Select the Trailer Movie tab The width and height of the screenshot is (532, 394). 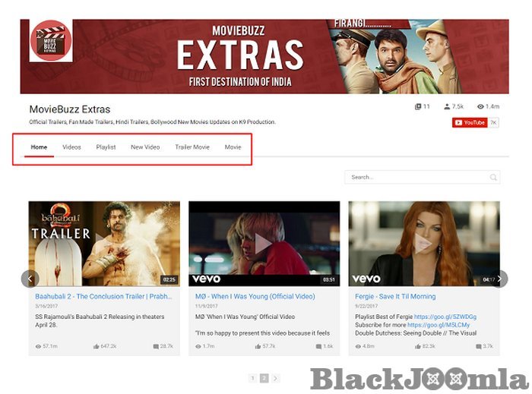(192, 147)
